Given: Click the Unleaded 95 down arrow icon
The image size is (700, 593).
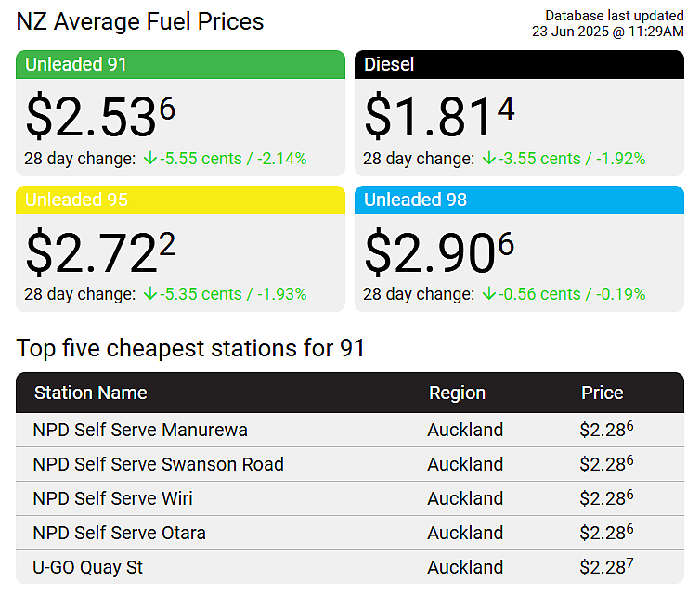Looking at the screenshot, I should (150, 293).
